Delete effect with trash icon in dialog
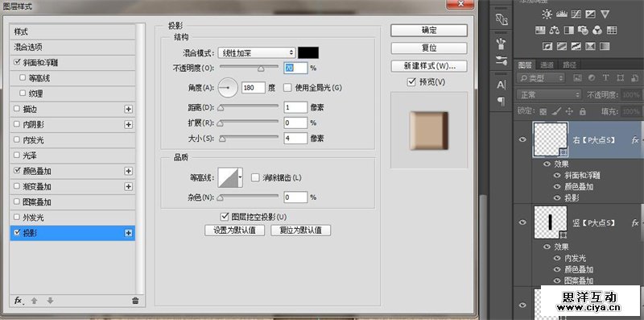The image size is (644, 320). [135, 301]
